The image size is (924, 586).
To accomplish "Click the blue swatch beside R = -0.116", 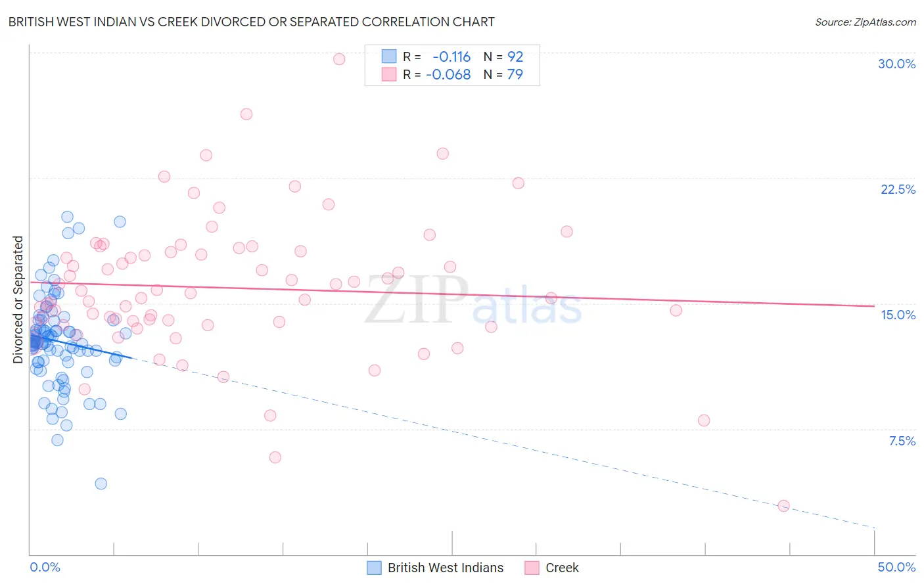I will (x=389, y=56).
